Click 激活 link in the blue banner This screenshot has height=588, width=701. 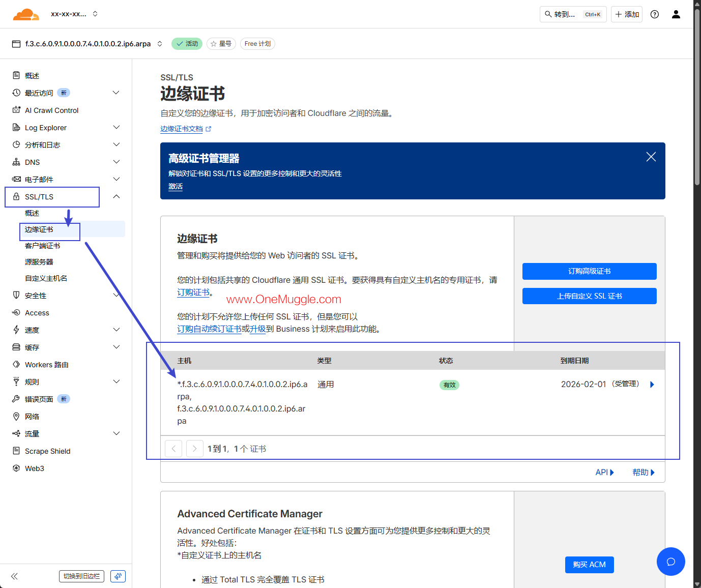tap(176, 186)
